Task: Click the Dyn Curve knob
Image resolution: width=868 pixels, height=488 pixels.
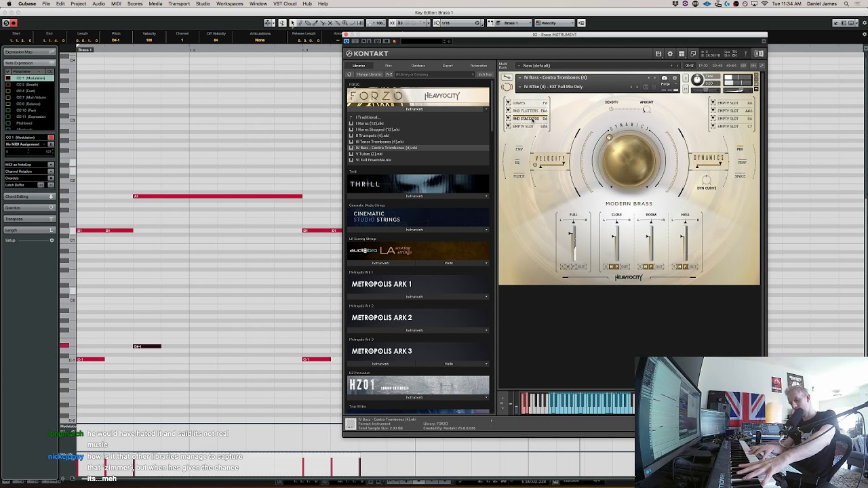Action: [x=706, y=180]
